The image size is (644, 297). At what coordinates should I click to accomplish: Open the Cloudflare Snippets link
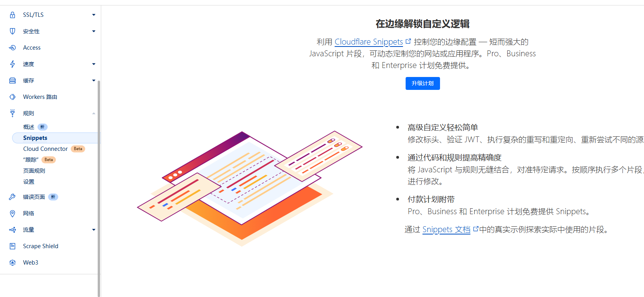coord(369,42)
